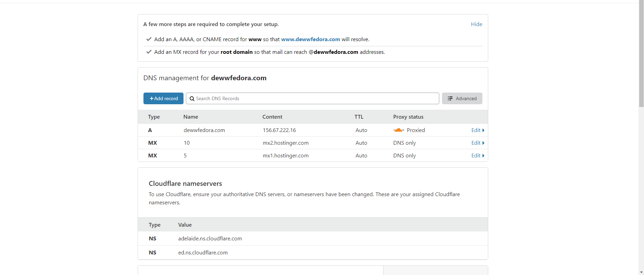Edit the mx1.hostinger.com MX record

(478, 155)
